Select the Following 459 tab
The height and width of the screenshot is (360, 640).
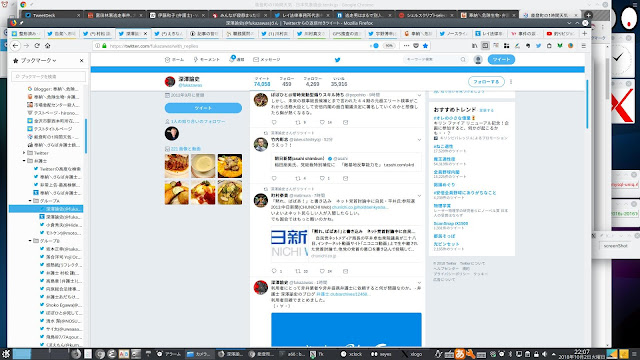click(287, 82)
